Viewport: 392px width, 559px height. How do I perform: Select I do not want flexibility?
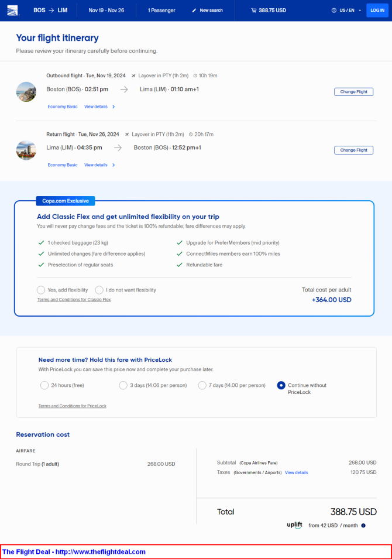(99, 290)
